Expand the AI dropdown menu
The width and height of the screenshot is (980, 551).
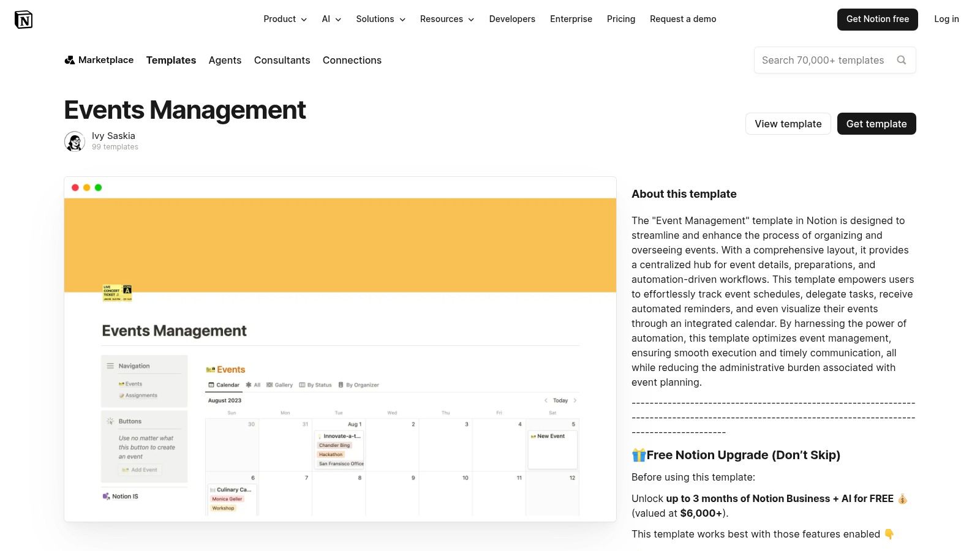pyautogui.click(x=331, y=19)
